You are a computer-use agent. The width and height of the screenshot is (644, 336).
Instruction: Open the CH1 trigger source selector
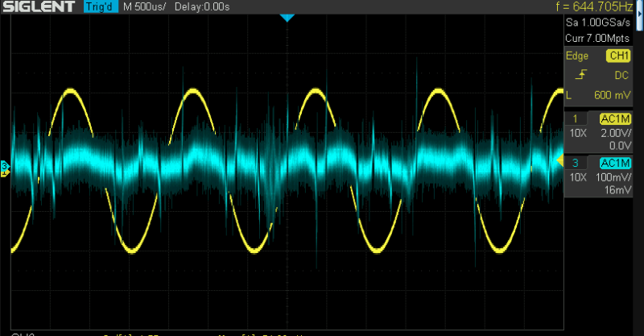(619, 56)
